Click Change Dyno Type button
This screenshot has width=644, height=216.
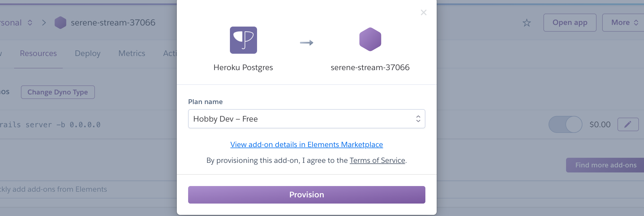[x=58, y=92]
